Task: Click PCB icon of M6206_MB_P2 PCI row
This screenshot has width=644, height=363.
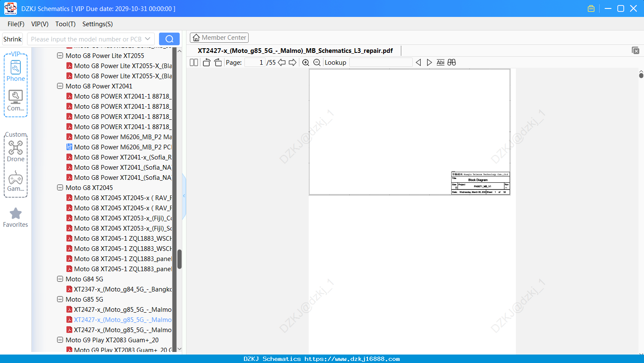Action: point(69,147)
